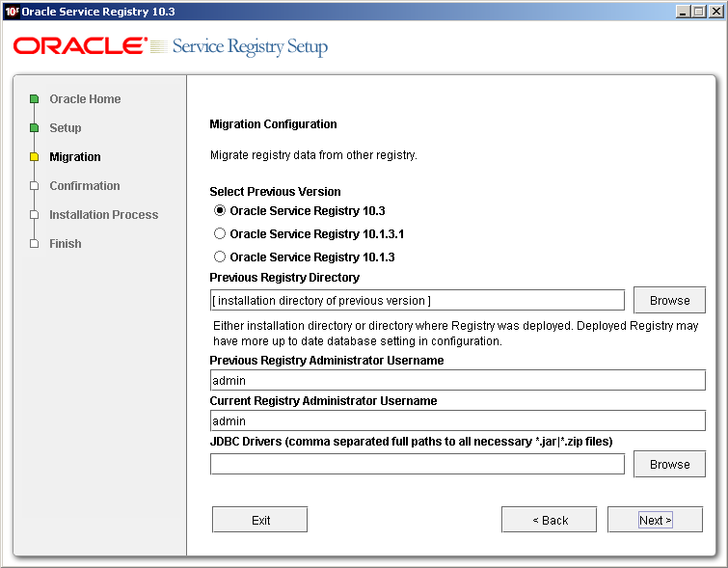
Task: Select Oracle Service Registry 10.1.3.1 option
Action: [x=220, y=233]
